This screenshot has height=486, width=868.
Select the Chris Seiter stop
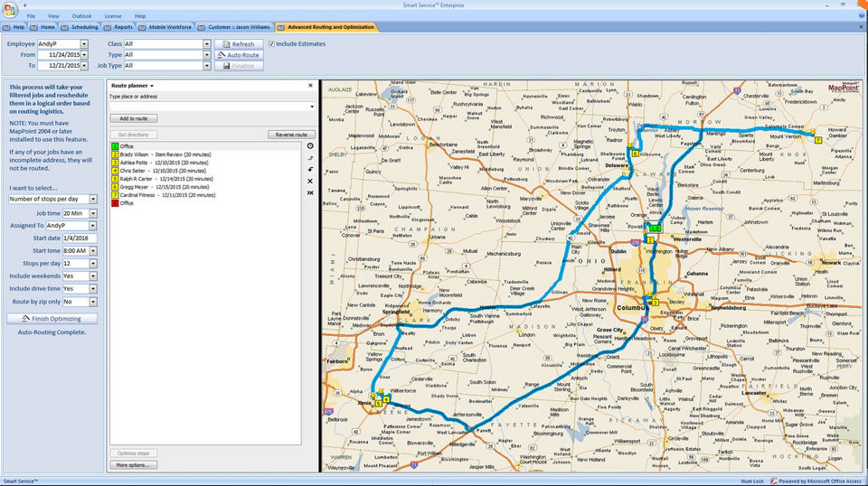pyautogui.click(x=205, y=171)
